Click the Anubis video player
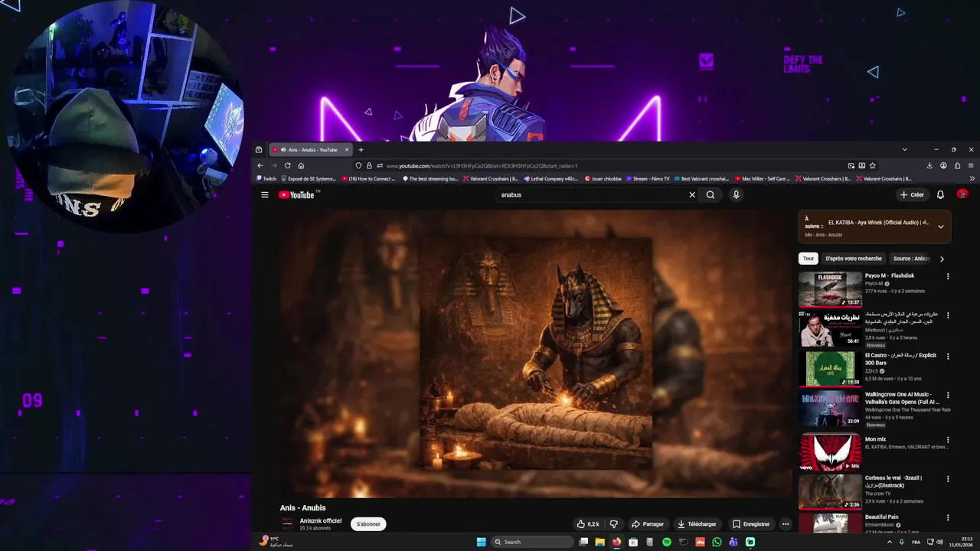Viewport: 980px width, 551px height. click(x=535, y=354)
